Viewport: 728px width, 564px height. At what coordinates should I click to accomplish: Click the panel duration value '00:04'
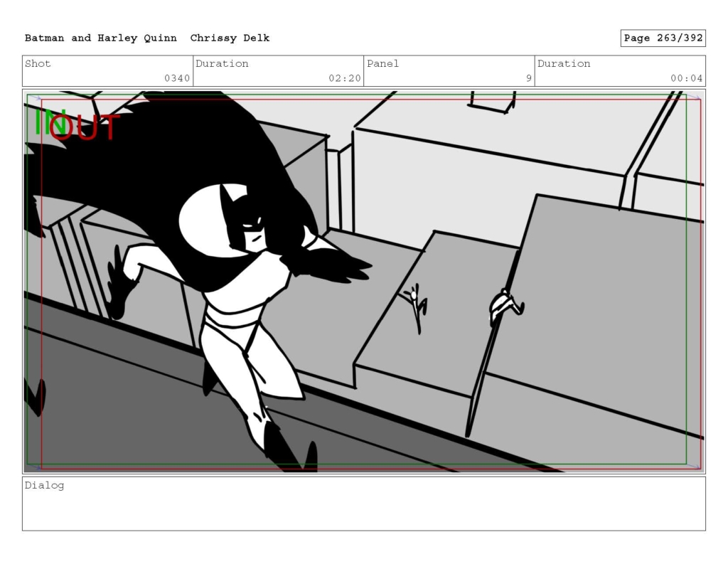pos(686,78)
